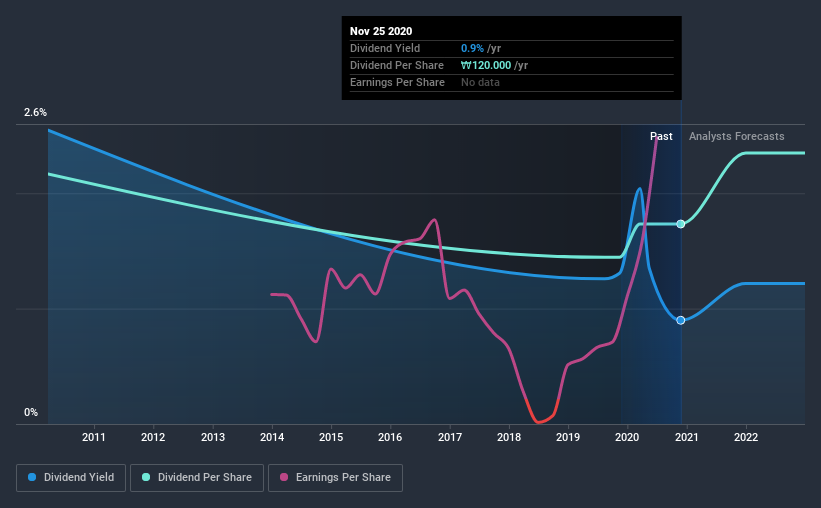Click the tooltip's Dividend Yield row label

pyautogui.click(x=385, y=48)
